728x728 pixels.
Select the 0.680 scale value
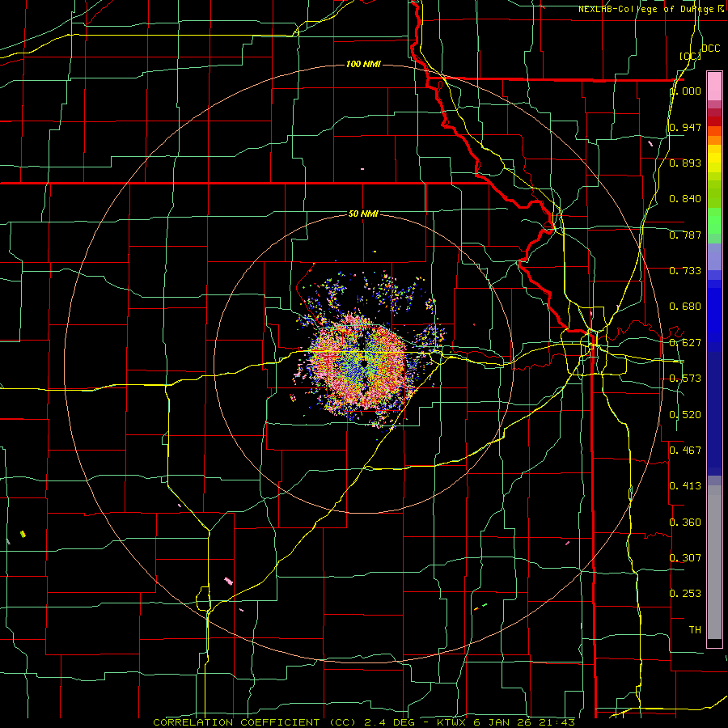pyautogui.click(x=685, y=307)
